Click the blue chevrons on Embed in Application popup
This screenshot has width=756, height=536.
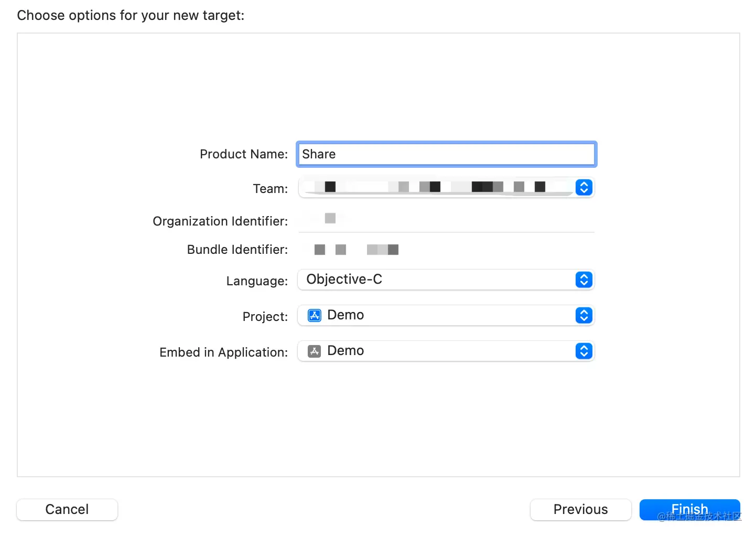click(584, 351)
